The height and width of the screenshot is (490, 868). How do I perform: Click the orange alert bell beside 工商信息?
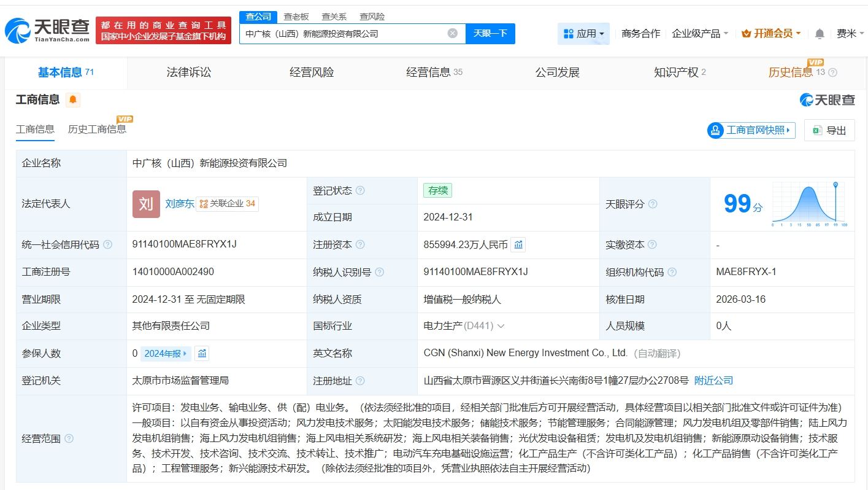(73, 99)
